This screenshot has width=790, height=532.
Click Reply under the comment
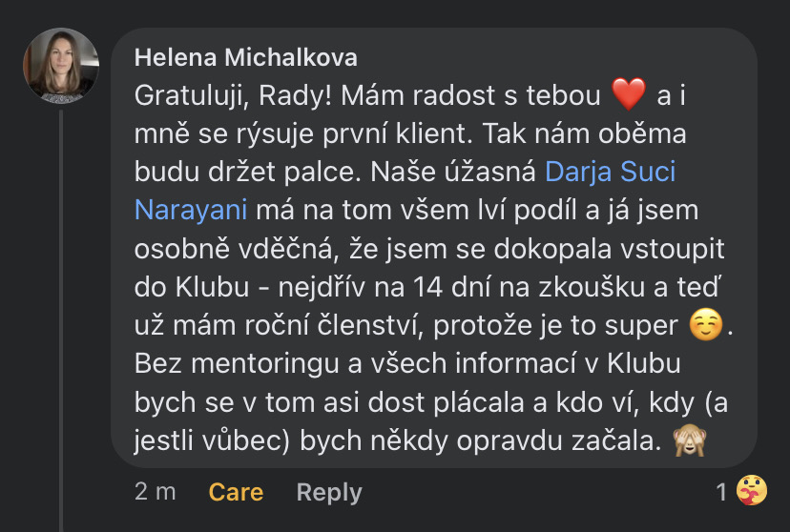(329, 492)
